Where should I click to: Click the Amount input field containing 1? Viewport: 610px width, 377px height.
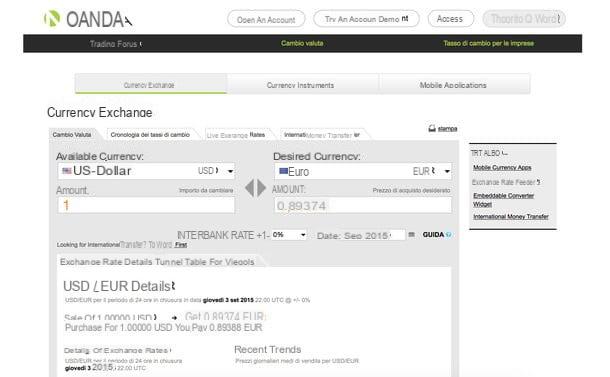(x=146, y=205)
